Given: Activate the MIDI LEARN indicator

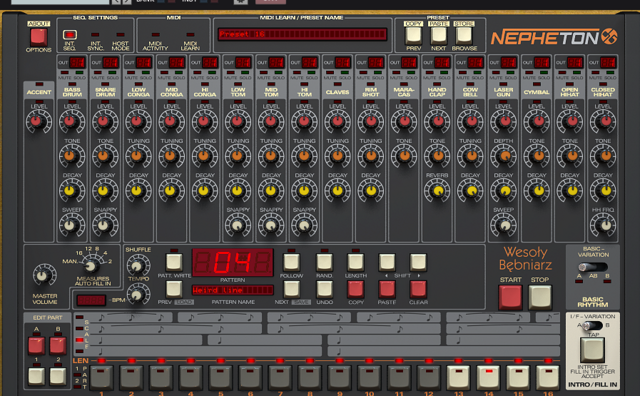Looking at the screenshot, I should point(190,35).
